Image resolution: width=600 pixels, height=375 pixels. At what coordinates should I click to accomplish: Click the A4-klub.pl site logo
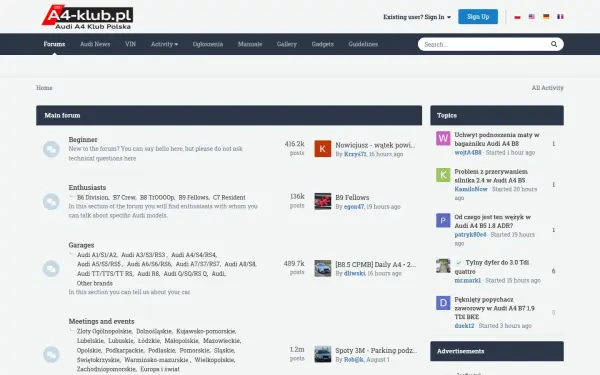(x=88, y=17)
